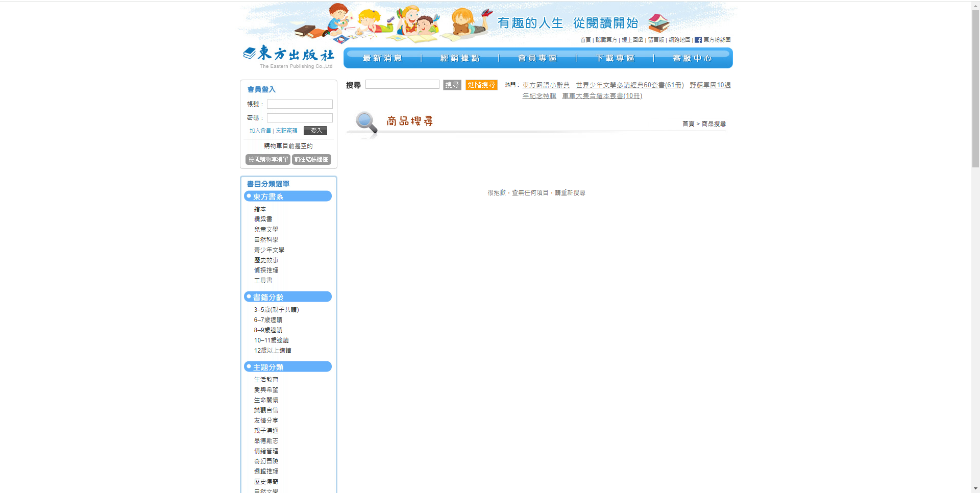
Task: Click the page vertical scrollbar thumb
Action: click(x=975, y=88)
